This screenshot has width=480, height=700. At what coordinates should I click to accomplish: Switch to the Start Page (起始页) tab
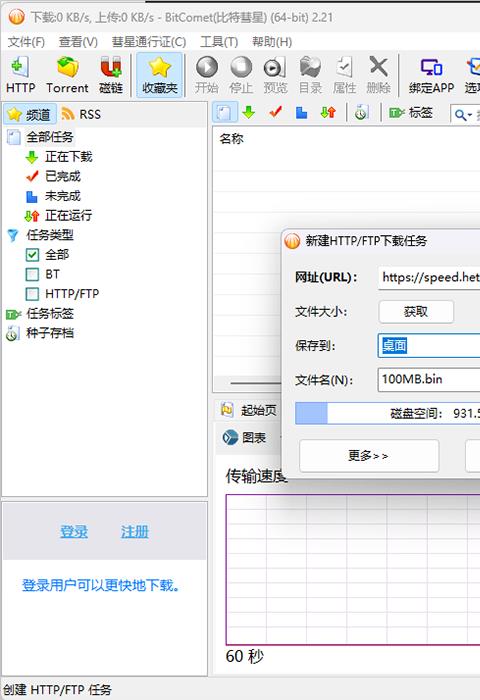pos(249,410)
